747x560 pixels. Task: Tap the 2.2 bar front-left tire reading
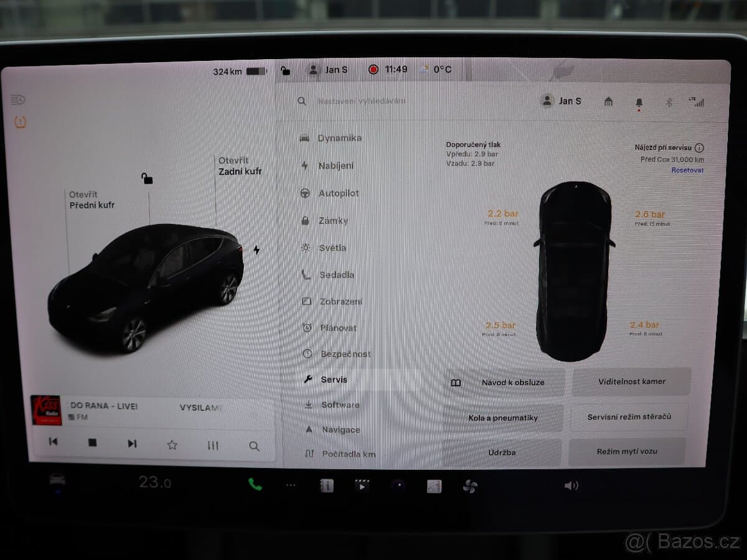pos(502,213)
